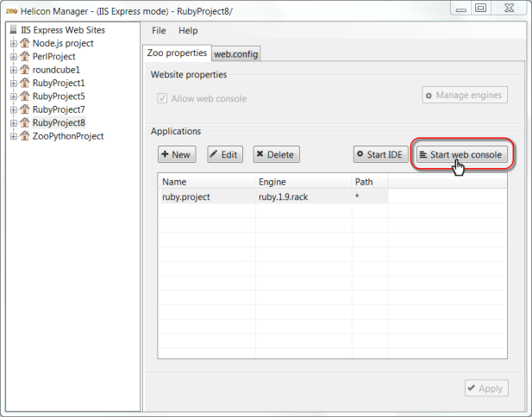
Task: Expand the ZooPythonProject tree node
Action: [x=13, y=136]
